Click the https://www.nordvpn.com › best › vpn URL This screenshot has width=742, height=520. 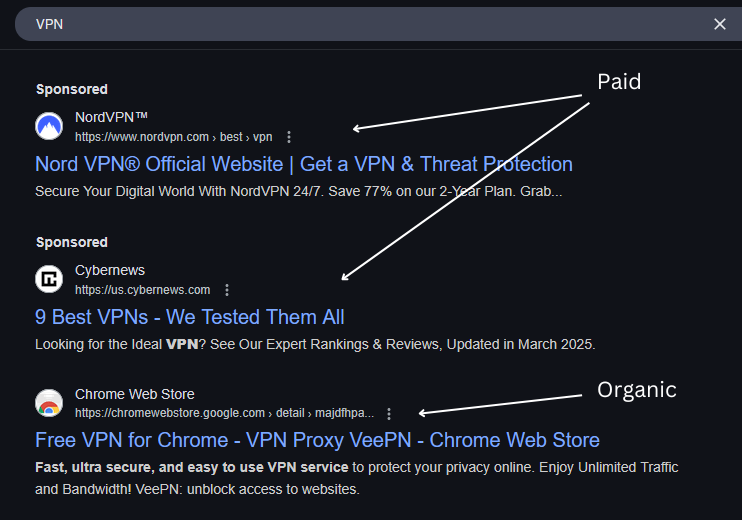[174, 137]
